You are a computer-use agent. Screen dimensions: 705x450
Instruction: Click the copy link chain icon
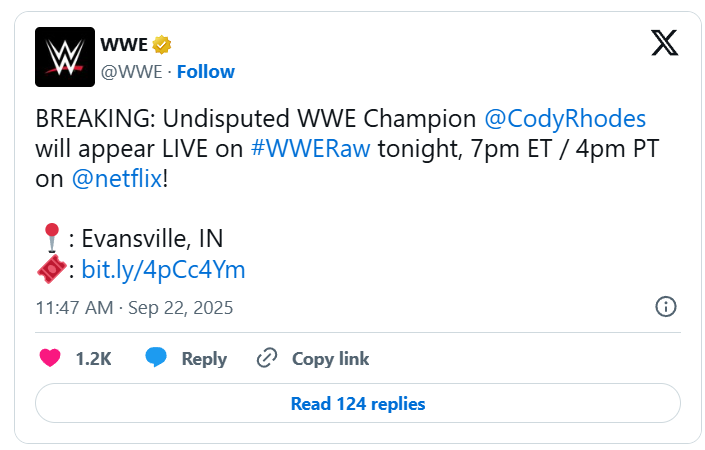(x=266, y=358)
